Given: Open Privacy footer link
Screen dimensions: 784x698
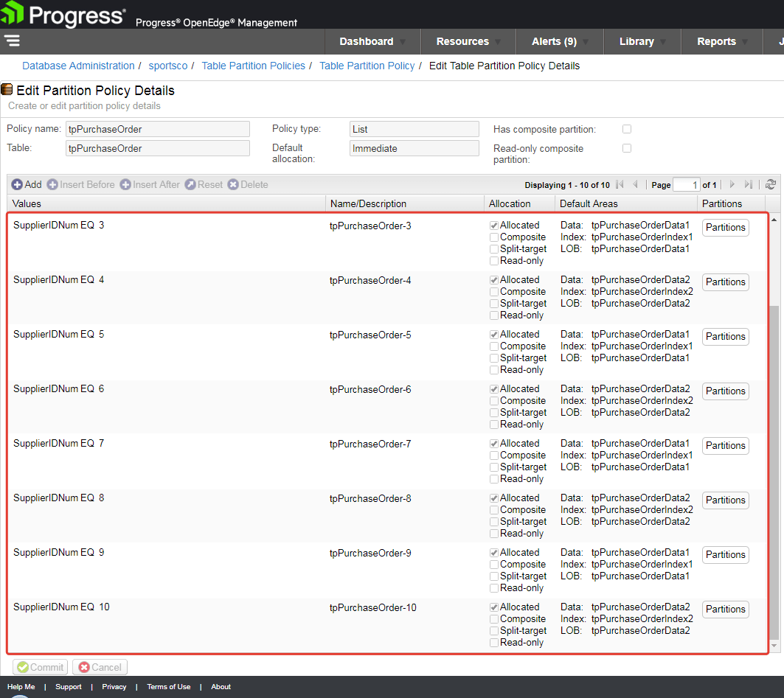Looking at the screenshot, I should [114, 686].
